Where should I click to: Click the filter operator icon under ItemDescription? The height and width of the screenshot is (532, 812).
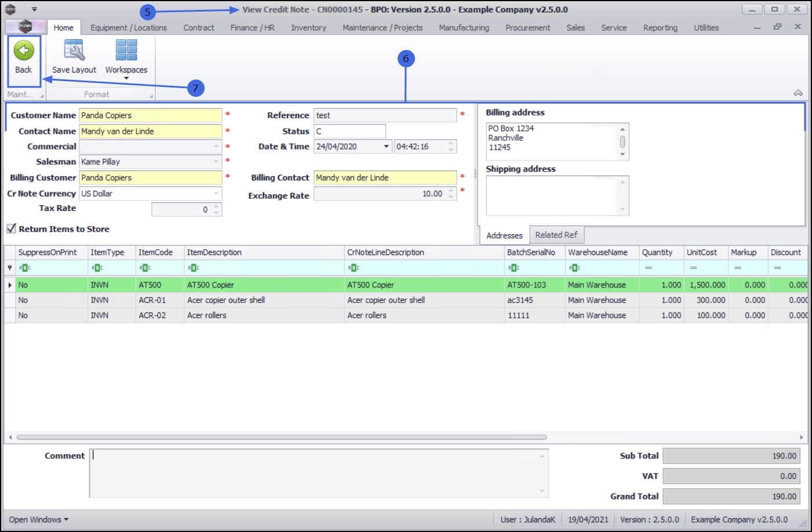click(194, 268)
